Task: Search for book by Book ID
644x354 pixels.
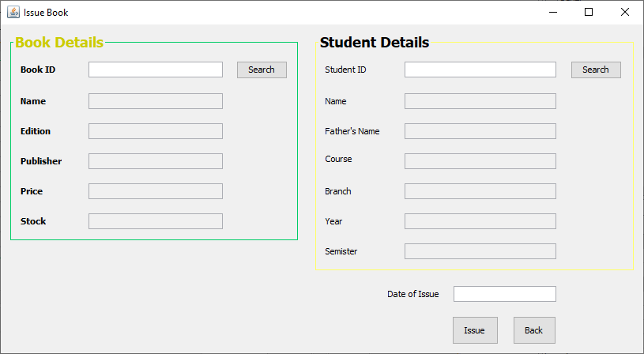Action: (x=262, y=70)
